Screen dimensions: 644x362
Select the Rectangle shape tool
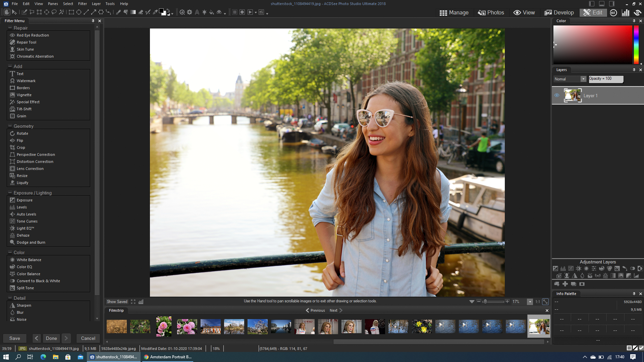[71, 12]
